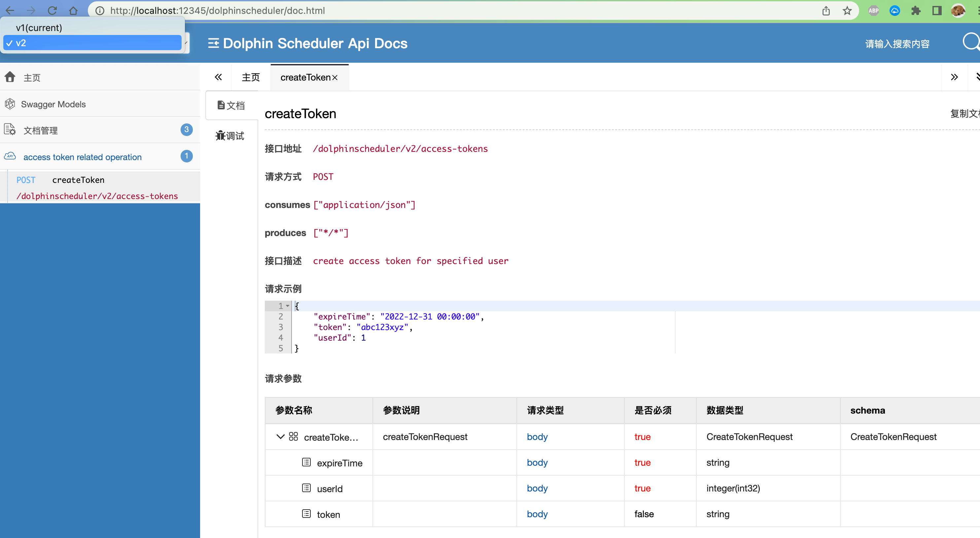The image size is (980, 538).
Task: Click the API cloud icon
Action: pos(10,156)
